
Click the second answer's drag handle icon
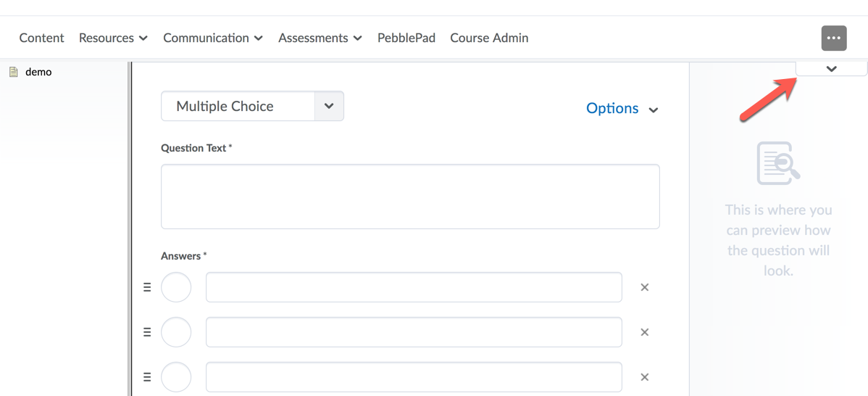147,332
